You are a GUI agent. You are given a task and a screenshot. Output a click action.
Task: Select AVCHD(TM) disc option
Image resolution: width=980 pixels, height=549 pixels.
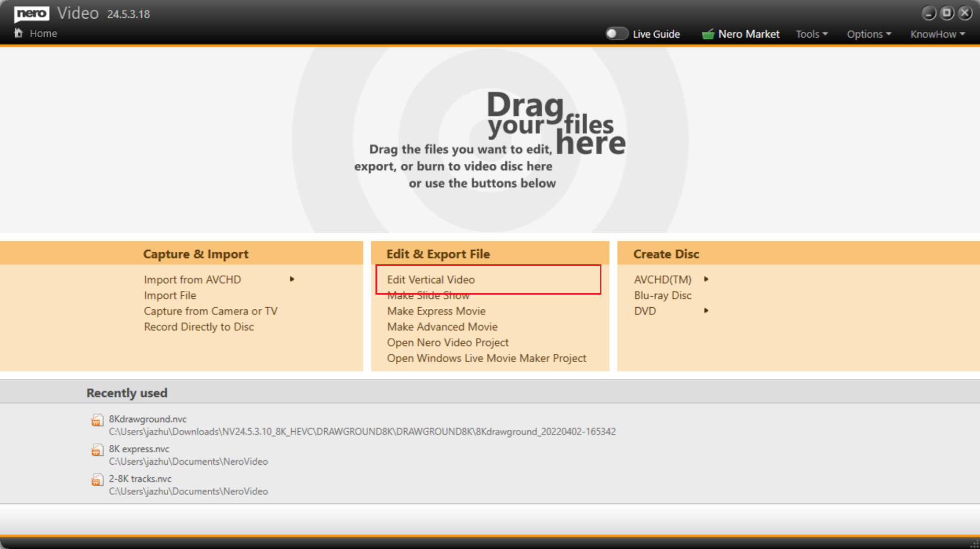663,279
